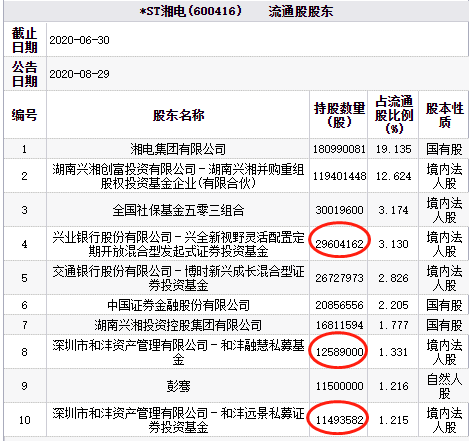The width and height of the screenshot is (472, 441).
Task: Click share count 16811594
Action: pyautogui.click(x=339, y=325)
